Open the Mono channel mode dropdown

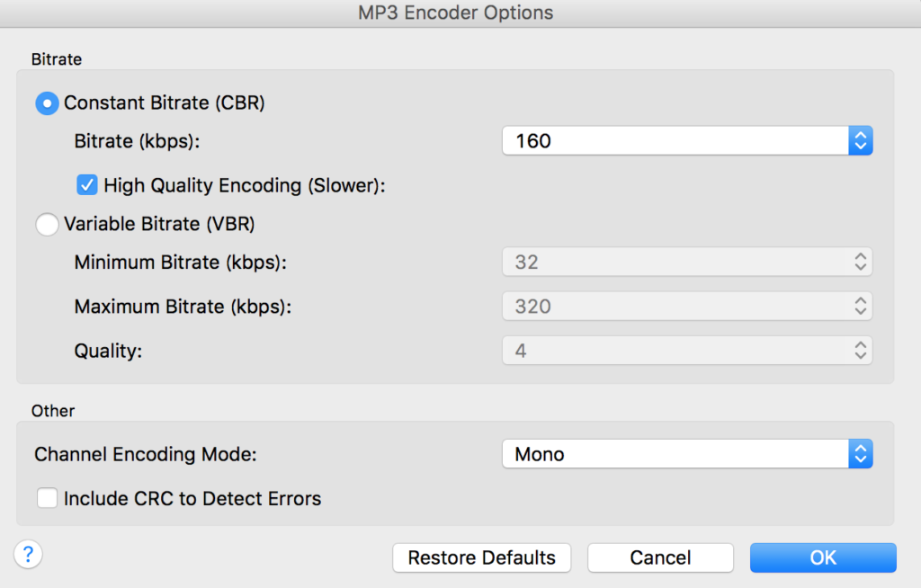pos(687,454)
